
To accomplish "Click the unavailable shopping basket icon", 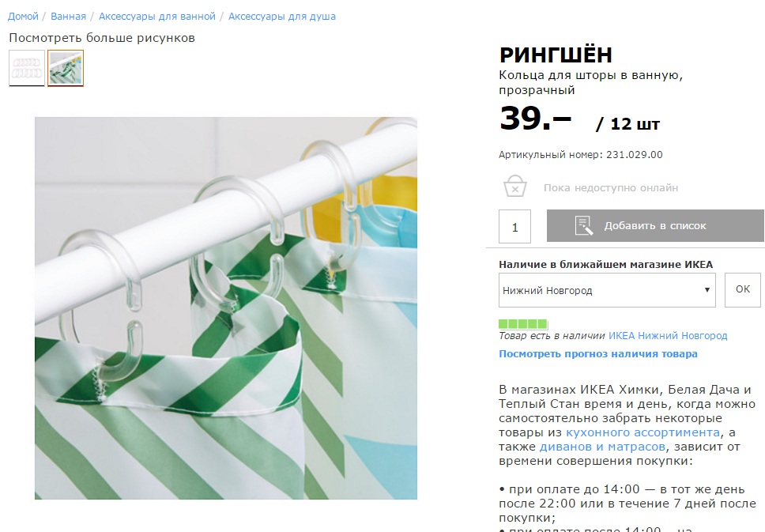I will (514, 186).
